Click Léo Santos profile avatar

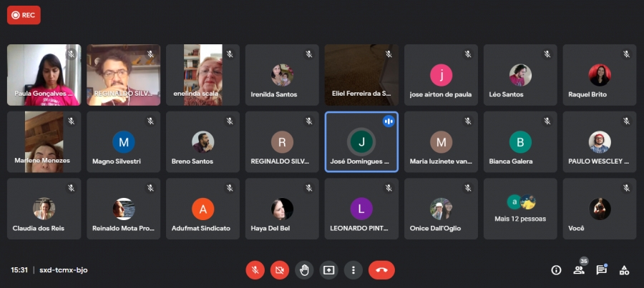pos(520,75)
